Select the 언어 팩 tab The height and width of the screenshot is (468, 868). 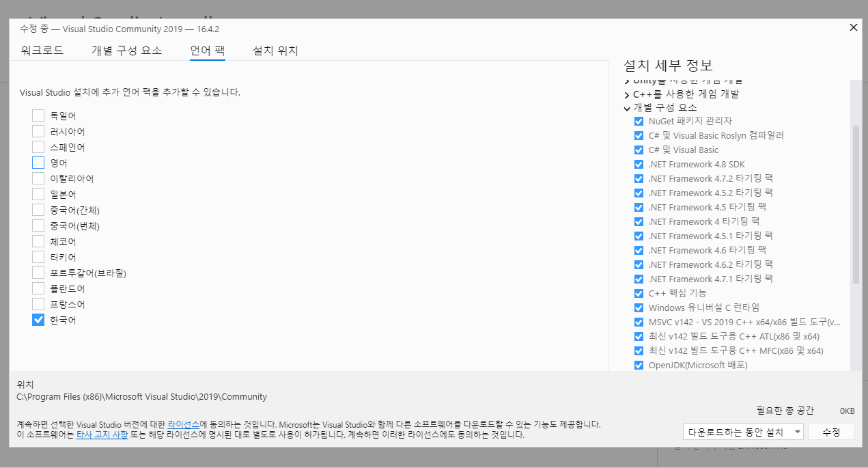208,51
